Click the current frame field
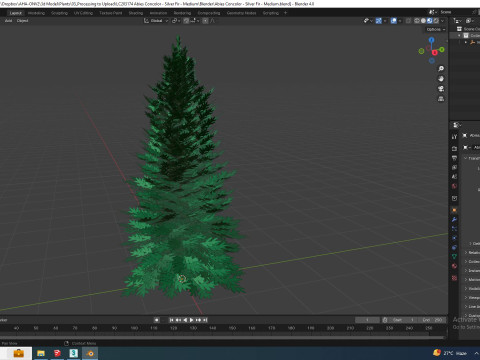 367,320
